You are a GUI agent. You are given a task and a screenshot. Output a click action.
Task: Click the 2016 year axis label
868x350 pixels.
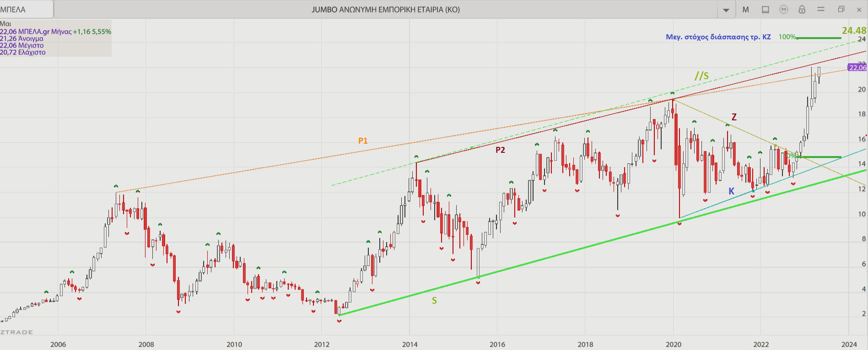[497, 344]
